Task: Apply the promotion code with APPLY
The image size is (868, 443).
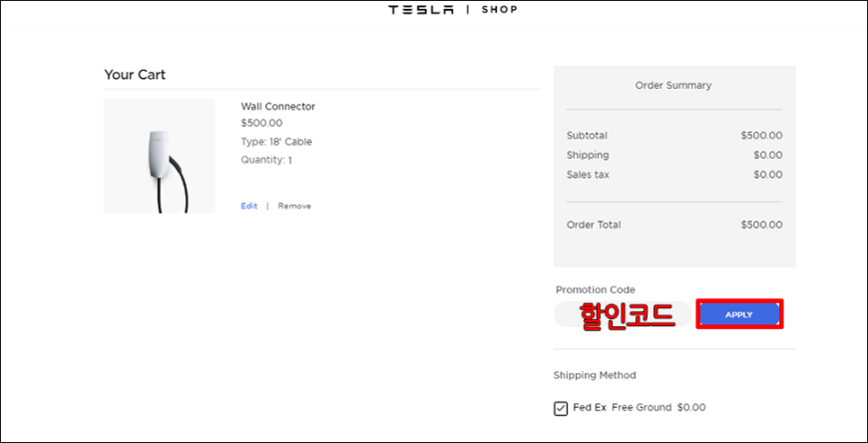Action: pos(739,314)
